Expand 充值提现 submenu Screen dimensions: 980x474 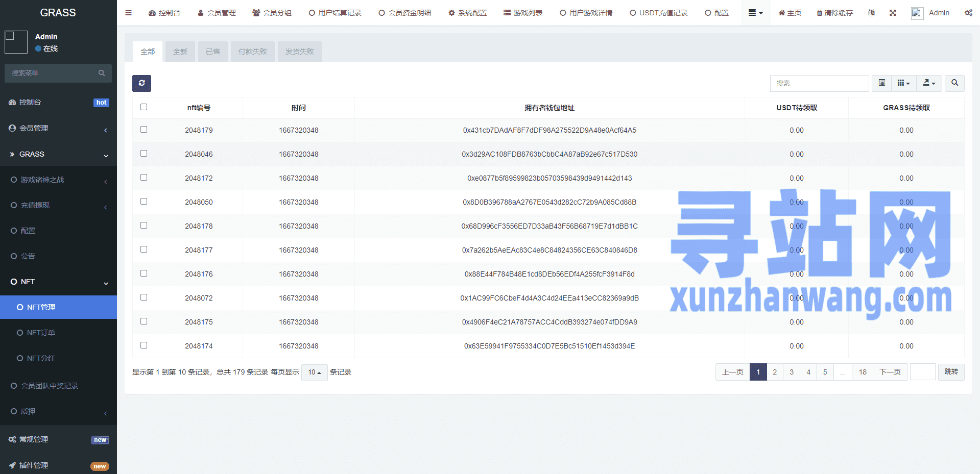click(58, 205)
